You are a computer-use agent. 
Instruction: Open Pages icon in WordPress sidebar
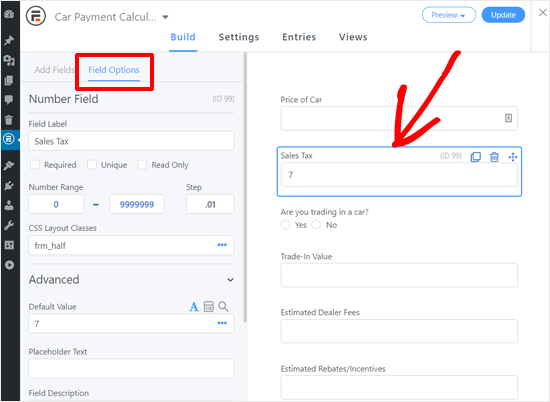tap(9, 80)
